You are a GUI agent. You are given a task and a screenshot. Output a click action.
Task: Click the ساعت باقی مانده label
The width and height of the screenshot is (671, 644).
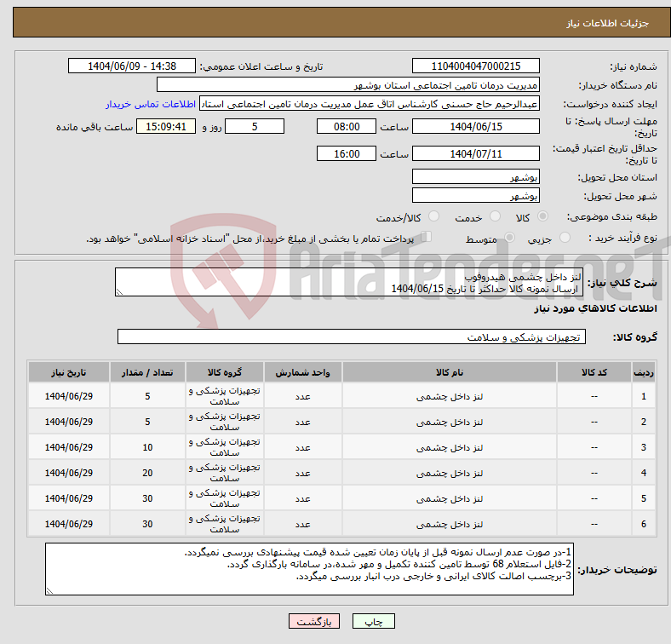tap(95, 127)
